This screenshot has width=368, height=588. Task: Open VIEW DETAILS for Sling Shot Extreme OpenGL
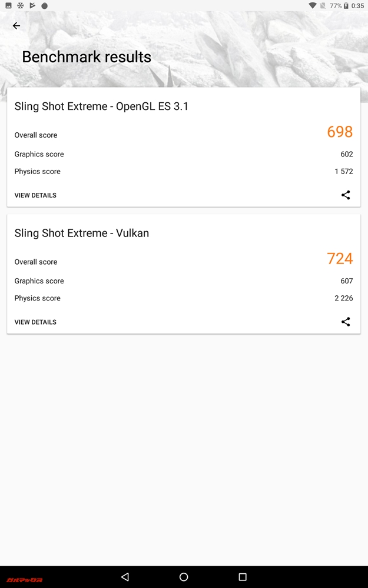(35, 195)
